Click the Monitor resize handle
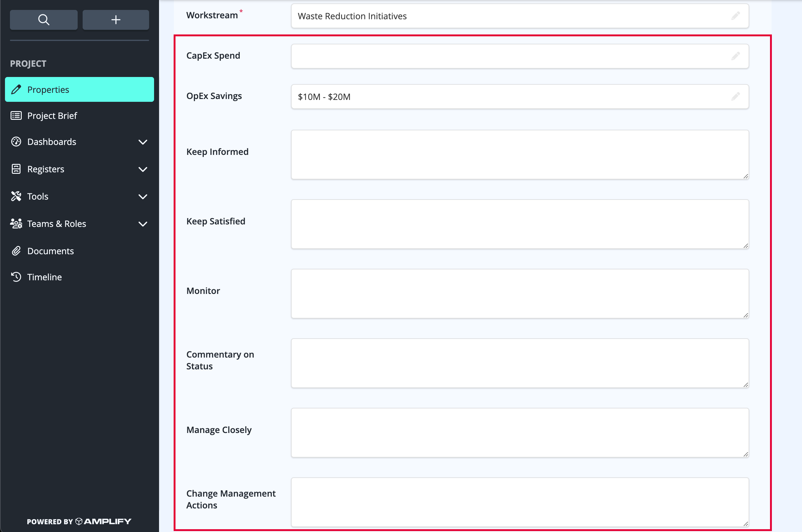This screenshot has height=532, width=802. pyautogui.click(x=746, y=315)
